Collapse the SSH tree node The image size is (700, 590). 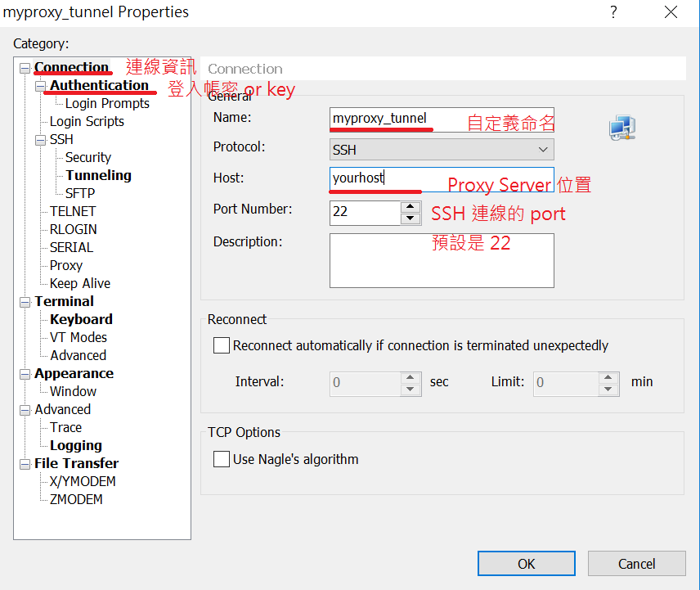(41, 140)
